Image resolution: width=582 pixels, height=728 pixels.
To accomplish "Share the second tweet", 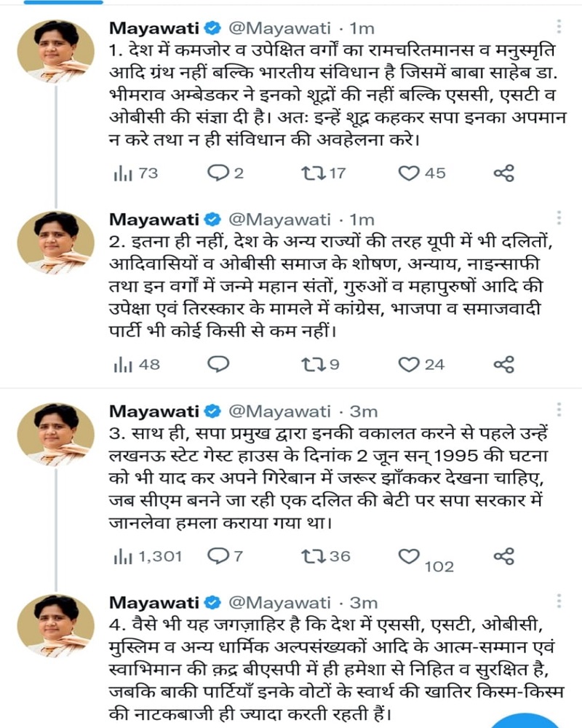I will (x=504, y=364).
